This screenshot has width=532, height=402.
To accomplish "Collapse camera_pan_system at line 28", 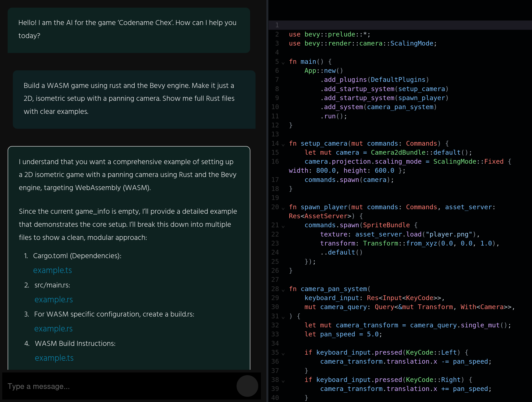I will tap(283, 290).
